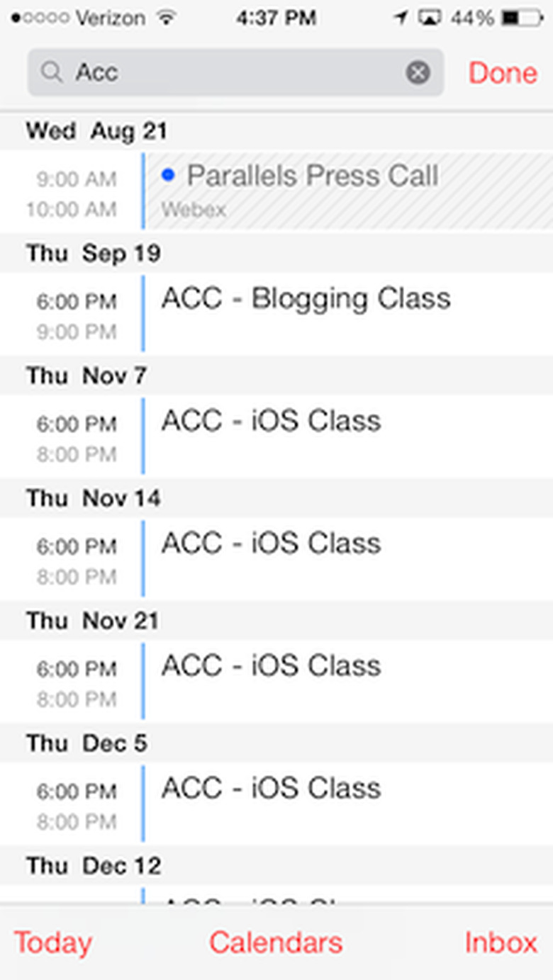Tap the location arrow status icon
553x980 pixels.
pyautogui.click(x=401, y=18)
